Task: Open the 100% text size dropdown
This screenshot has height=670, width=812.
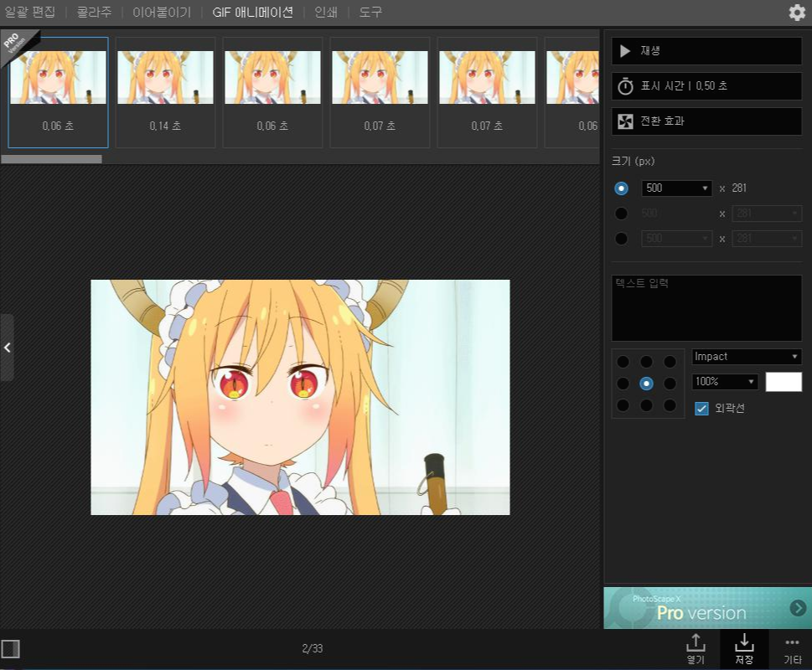Action: (725, 382)
